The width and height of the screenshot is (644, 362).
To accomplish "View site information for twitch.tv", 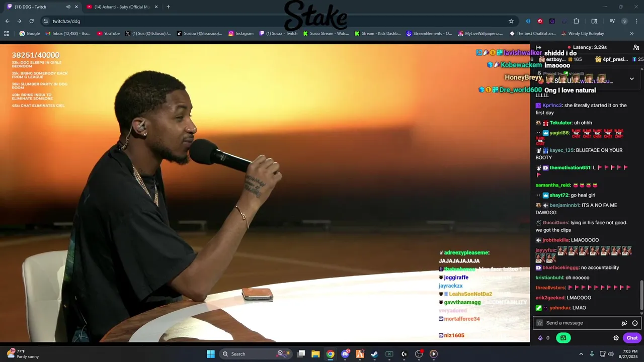I will click(46, 21).
